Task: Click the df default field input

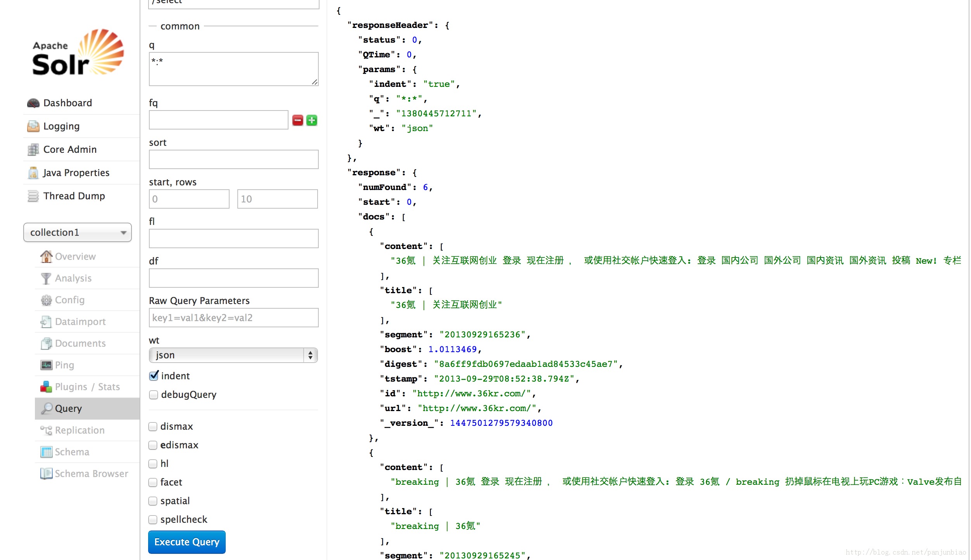Action: [233, 278]
